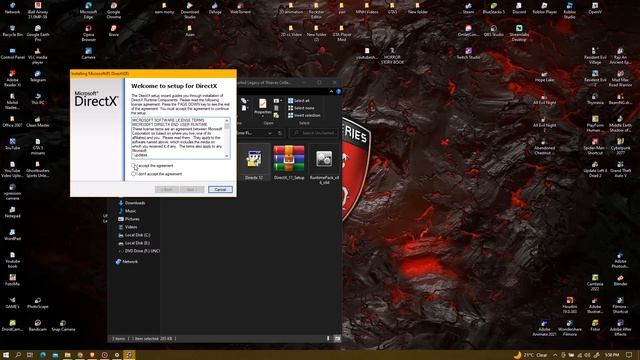Select This PC desktop icon
640x360 pixels.
[x=38, y=99]
